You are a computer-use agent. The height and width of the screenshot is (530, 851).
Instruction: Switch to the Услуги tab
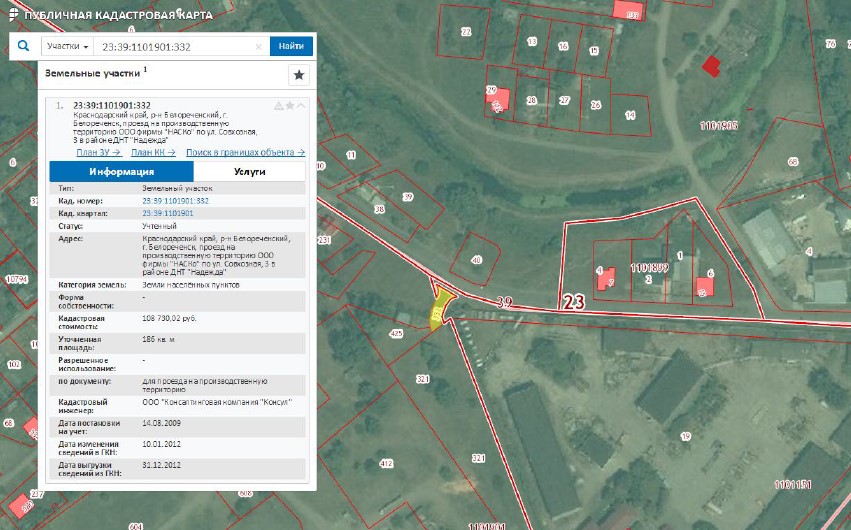coord(250,171)
